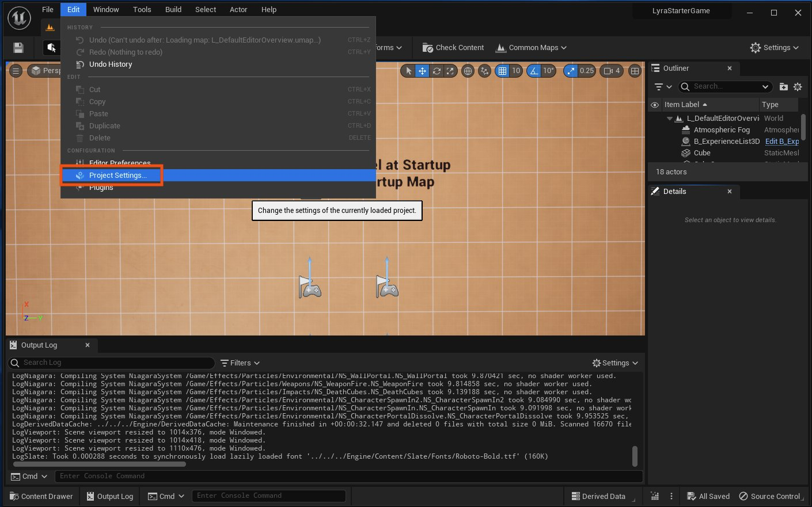
Task: Activate the Select mode arrow tool in viewport
Action: [x=408, y=71]
